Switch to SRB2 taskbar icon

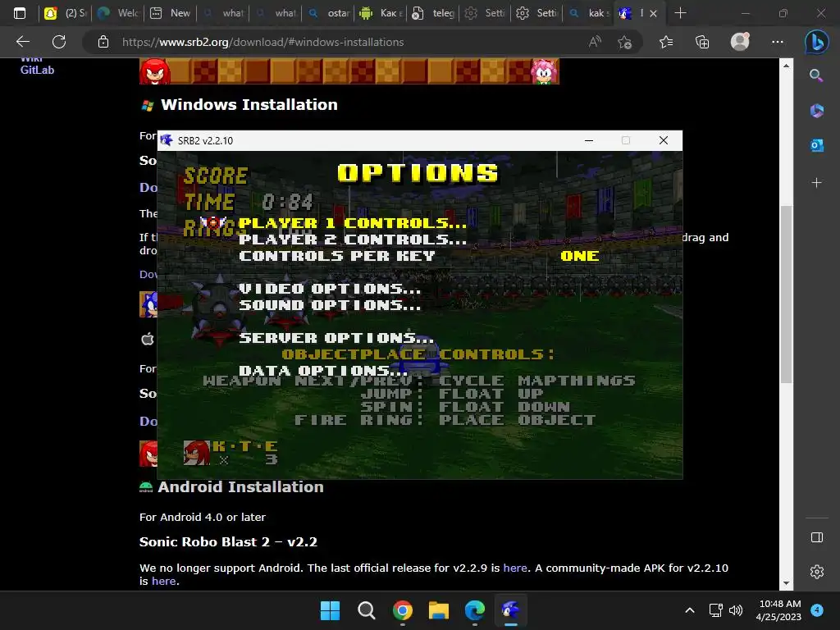point(510,610)
